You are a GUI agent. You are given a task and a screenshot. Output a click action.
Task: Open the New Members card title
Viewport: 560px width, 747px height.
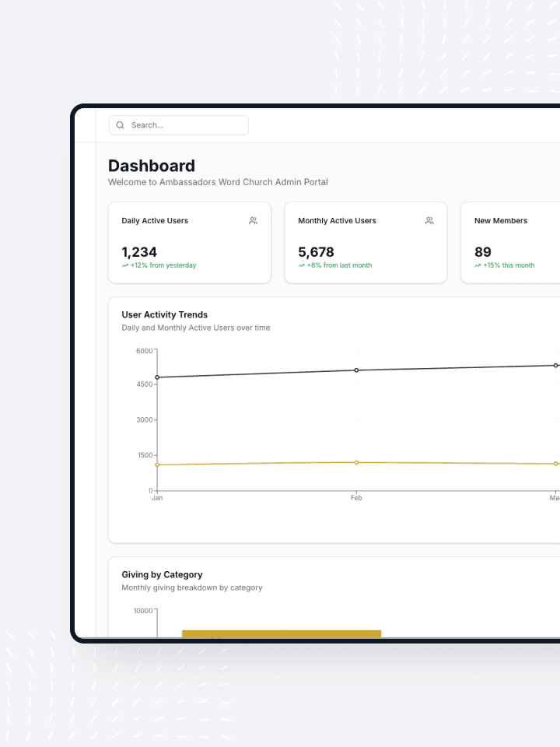point(501,221)
